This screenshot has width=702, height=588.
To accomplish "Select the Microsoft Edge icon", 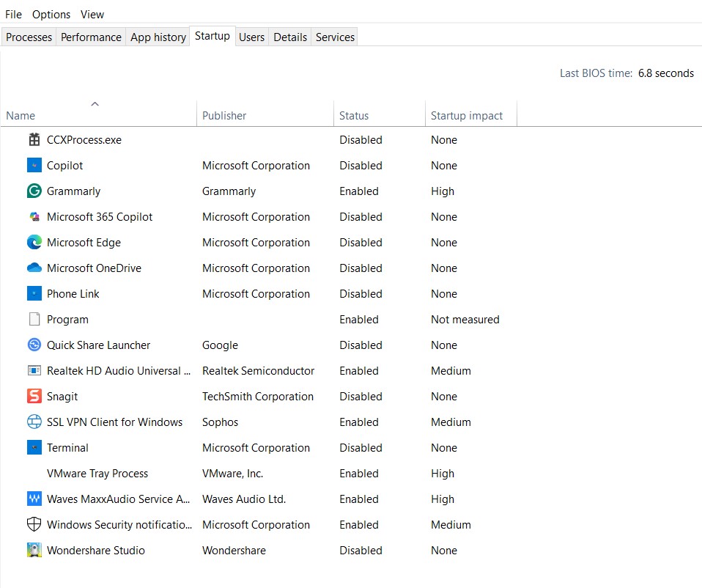I will pos(34,242).
